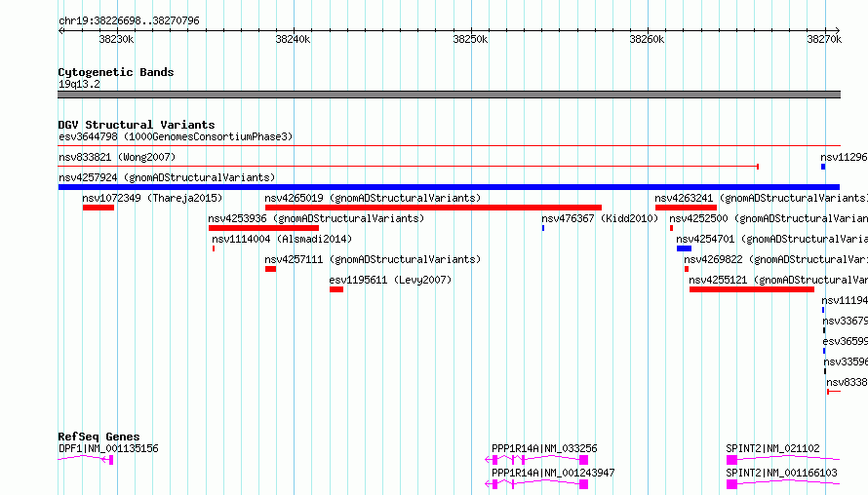Viewport: 868px width, 495px height.
Task: Select the nsv4254701 variant label
Action: point(771,239)
